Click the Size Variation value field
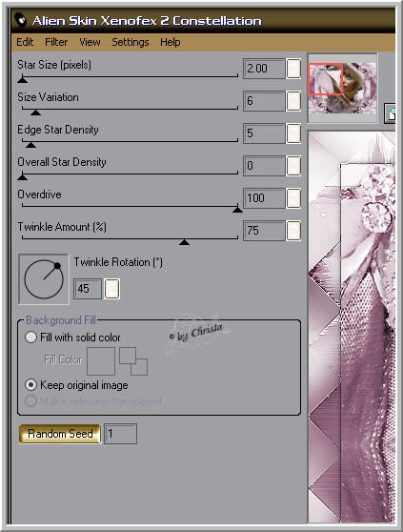The width and height of the screenshot is (403, 532). pyautogui.click(x=264, y=101)
